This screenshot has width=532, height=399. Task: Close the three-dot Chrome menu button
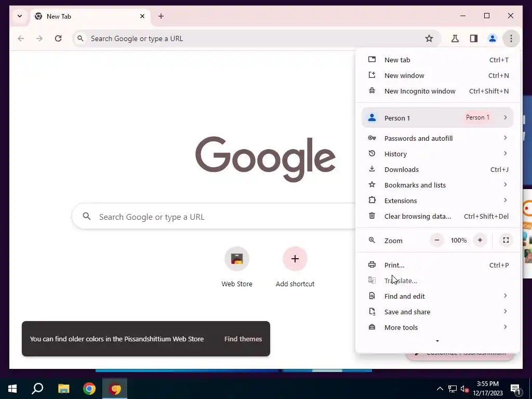pyautogui.click(x=511, y=38)
